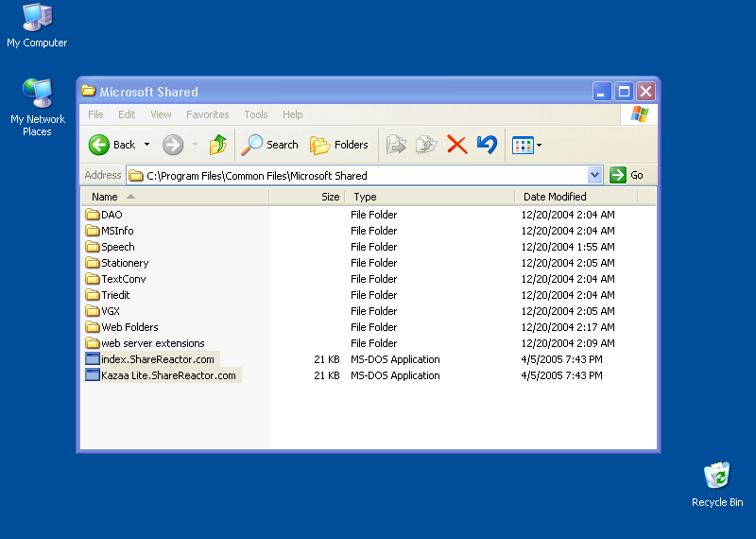Select the DAO folder icon
Viewport: 756px width, 539px height.
92,215
